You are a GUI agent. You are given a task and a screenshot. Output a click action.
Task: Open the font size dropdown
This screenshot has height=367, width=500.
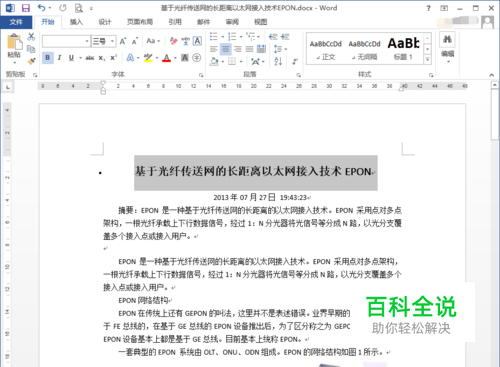pyautogui.click(x=112, y=41)
